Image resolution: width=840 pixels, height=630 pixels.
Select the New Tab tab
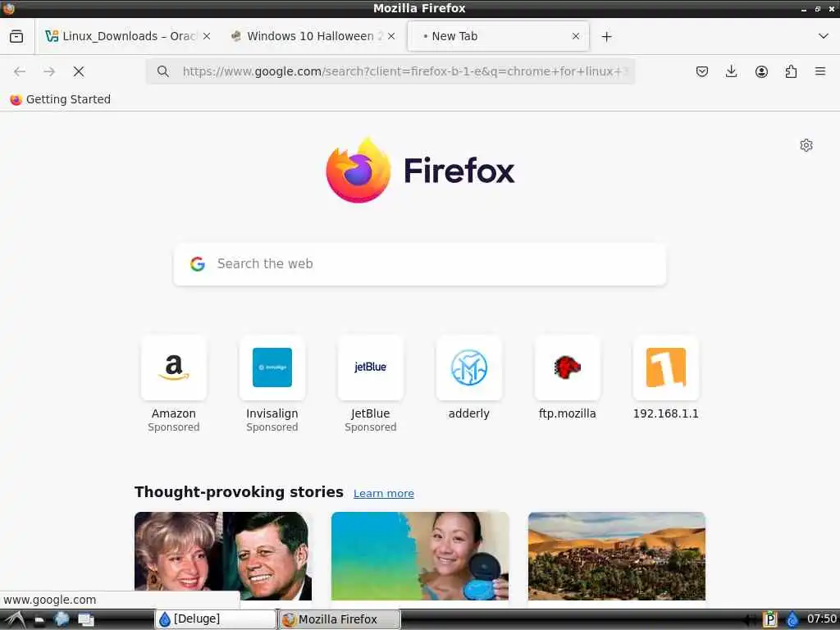498,36
